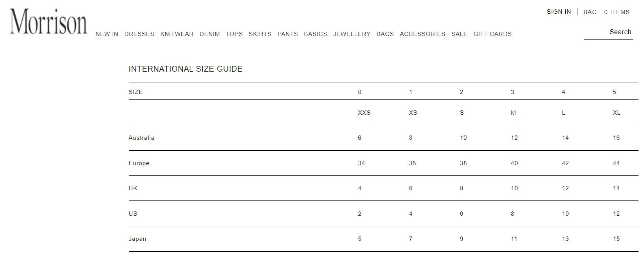
Task: Open the NEW IN menu
Action: pos(107,34)
